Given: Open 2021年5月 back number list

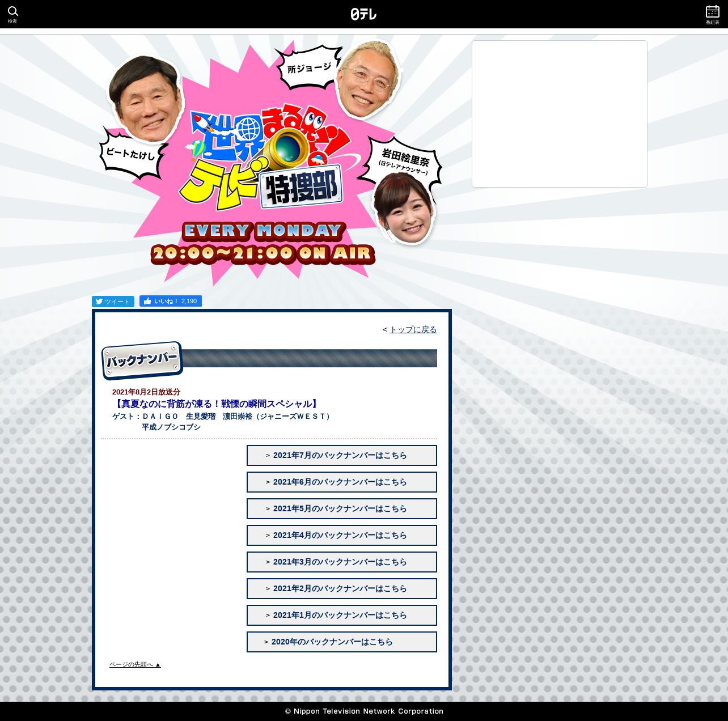Looking at the screenshot, I should (342, 508).
